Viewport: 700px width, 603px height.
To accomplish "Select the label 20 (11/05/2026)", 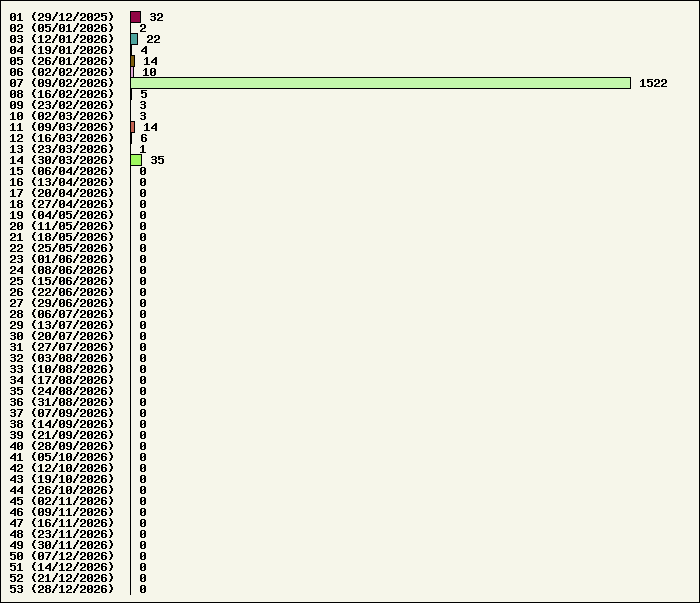I will (62, 226).
